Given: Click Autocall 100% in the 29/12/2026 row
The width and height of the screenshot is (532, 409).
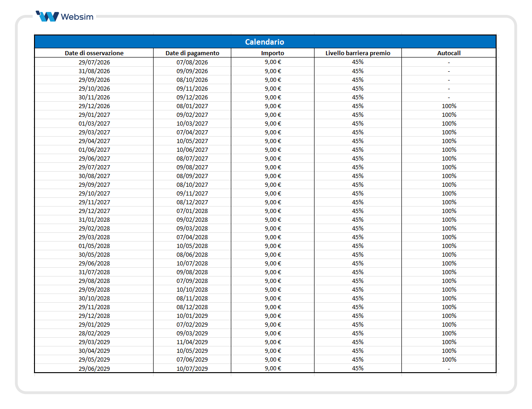Looking at the screenshot, I should tap(449, 106).
